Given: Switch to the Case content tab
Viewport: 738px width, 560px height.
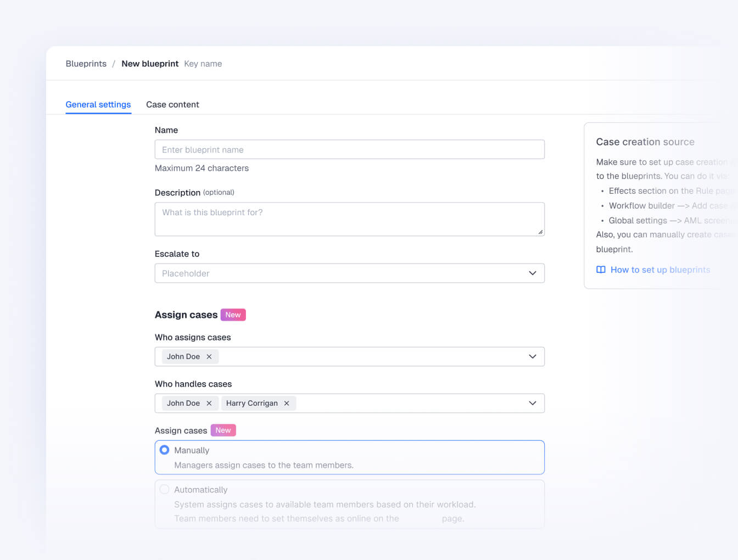Looking at the screenshot, I should (172, 104).
